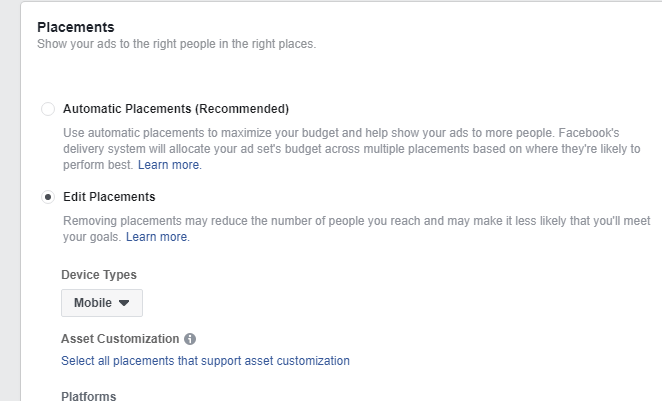Click 'Facebook's' in the placements description

tap(589, 133)
